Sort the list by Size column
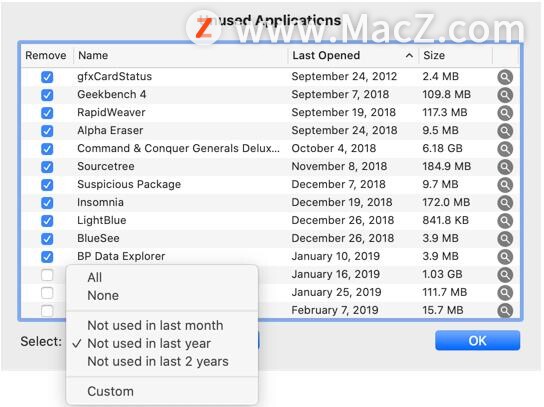The height and width of the screenshot is (407, 544). (x=434, y=56)
